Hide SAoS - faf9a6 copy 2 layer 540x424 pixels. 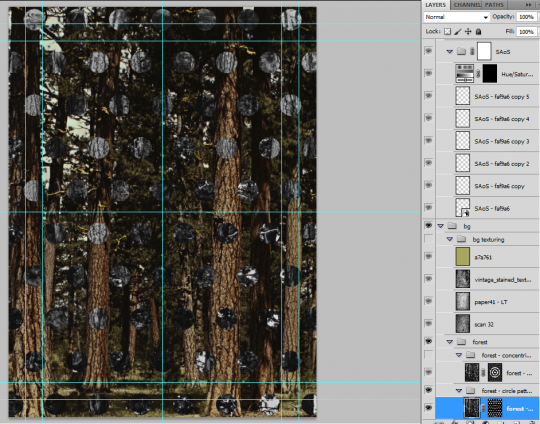[x=428, y=163]
